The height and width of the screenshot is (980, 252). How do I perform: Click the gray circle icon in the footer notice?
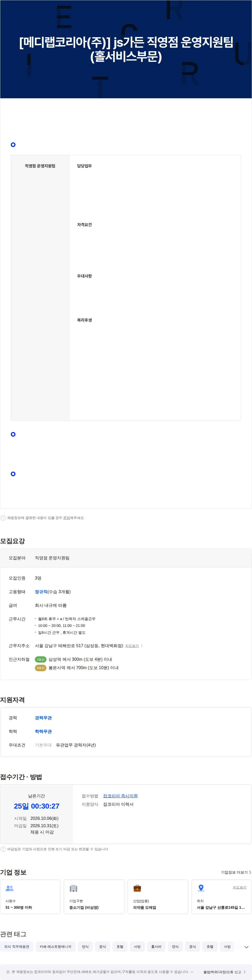pyautogui.click(x=8, y=972)
